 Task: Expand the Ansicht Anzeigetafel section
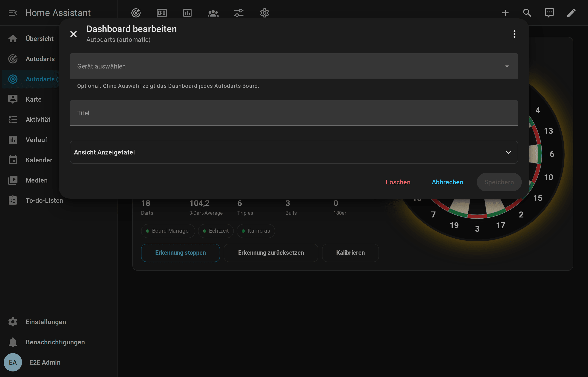(294, 152)
